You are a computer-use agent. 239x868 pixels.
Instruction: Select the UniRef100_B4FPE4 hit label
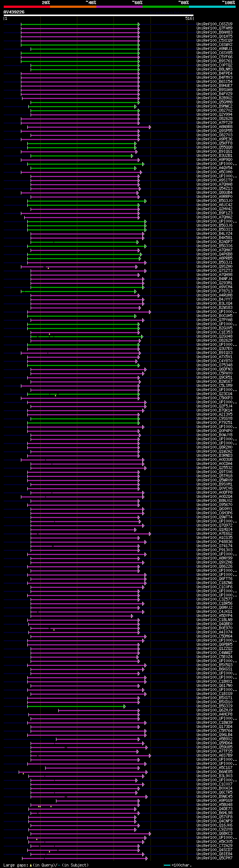214,74
